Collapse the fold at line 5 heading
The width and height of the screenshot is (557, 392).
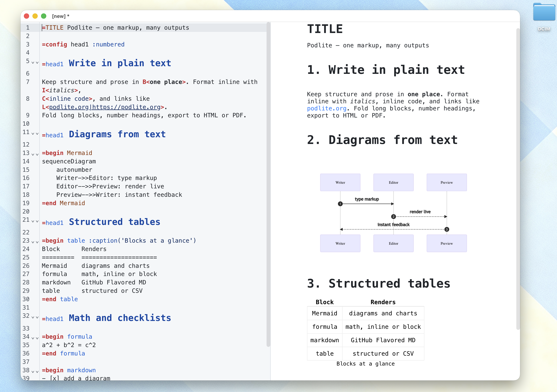[x=35, y=63]
